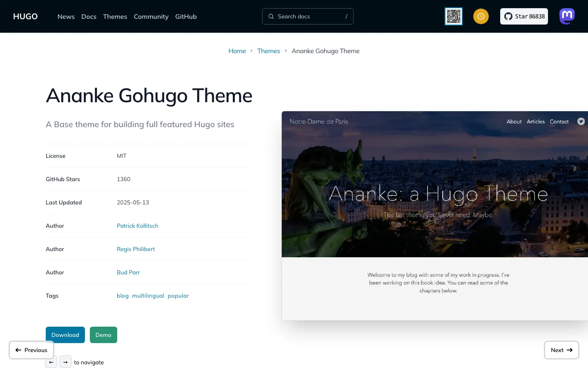
Task: Click the right arrow key hint icon
Action: (x=65, y=362)
